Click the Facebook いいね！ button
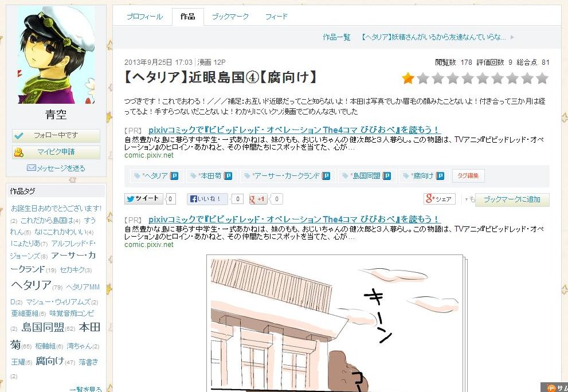Screen dimensions: 568x392 click(x=207, y=199)
